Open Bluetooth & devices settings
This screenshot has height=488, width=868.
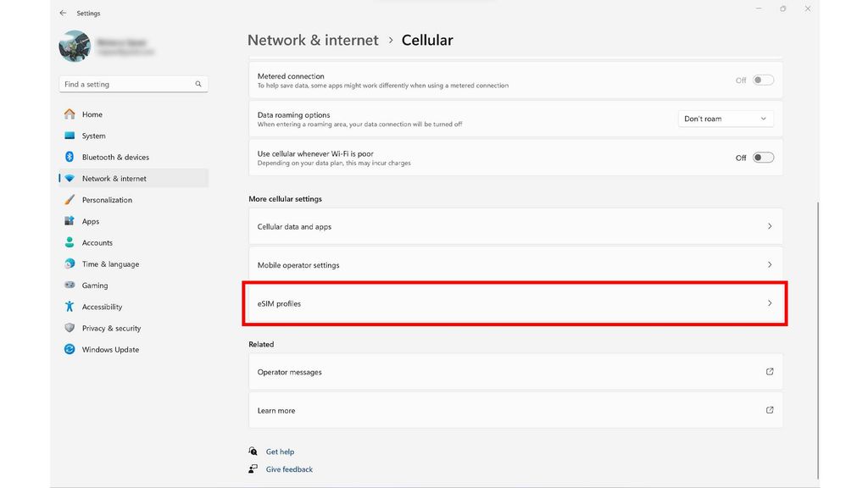click(x=115, y=156)
